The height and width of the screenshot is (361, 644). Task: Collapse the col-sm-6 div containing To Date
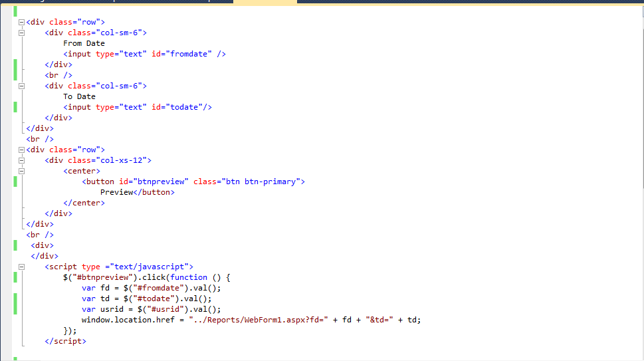point(21,86)
